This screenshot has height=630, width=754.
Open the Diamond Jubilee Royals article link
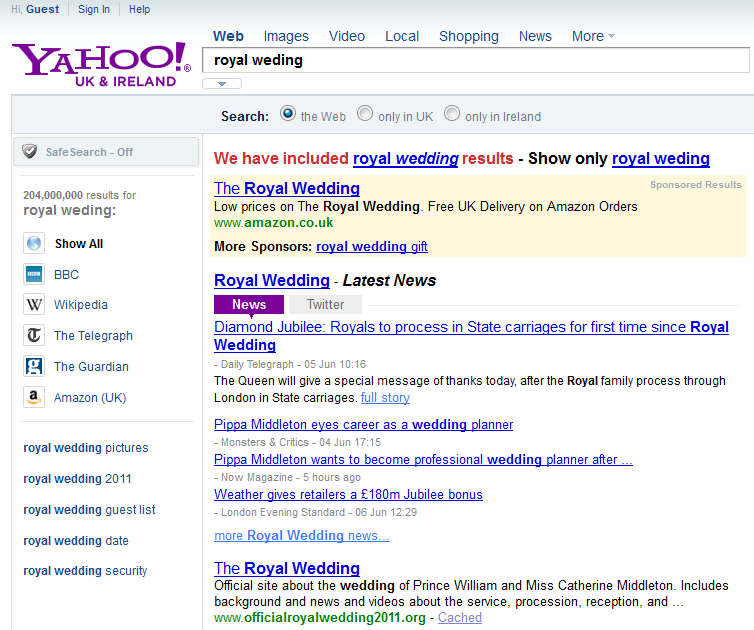pos(471,336)
